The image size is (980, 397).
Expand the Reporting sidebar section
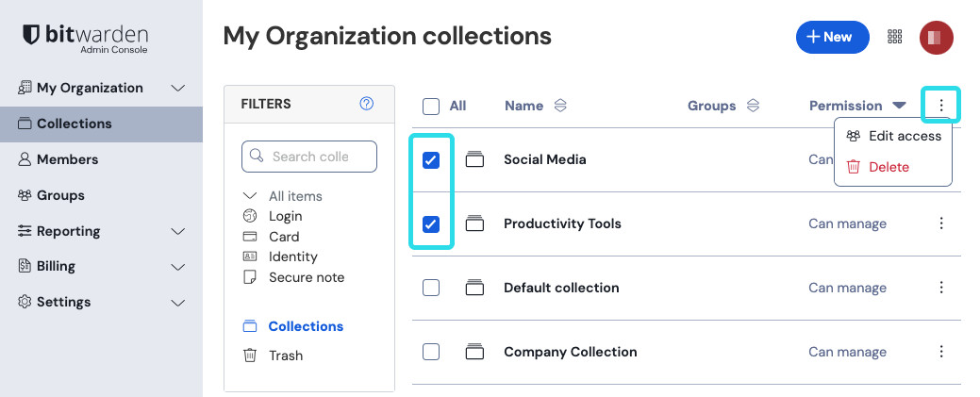tap(177, 231)
